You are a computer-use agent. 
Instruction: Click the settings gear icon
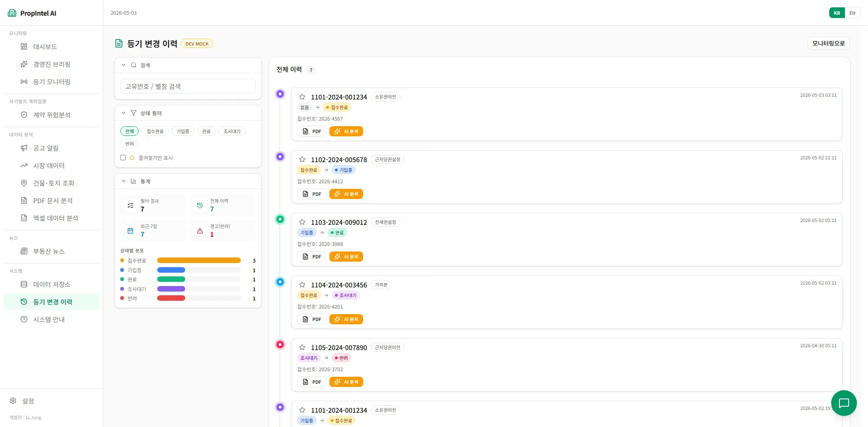[x=13, y=401]
